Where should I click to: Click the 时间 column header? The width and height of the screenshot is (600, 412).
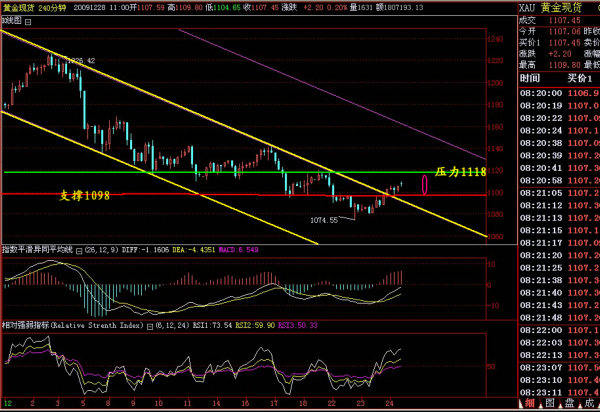point(530,78)
